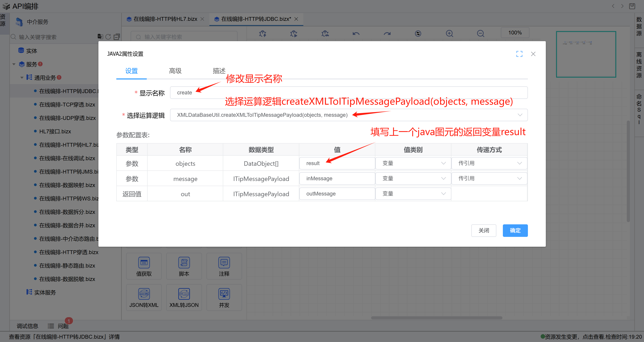The width and height of the screenshot is (644, 342).
Task: Click the redo arrow in the toolbar
Action: 387,34
